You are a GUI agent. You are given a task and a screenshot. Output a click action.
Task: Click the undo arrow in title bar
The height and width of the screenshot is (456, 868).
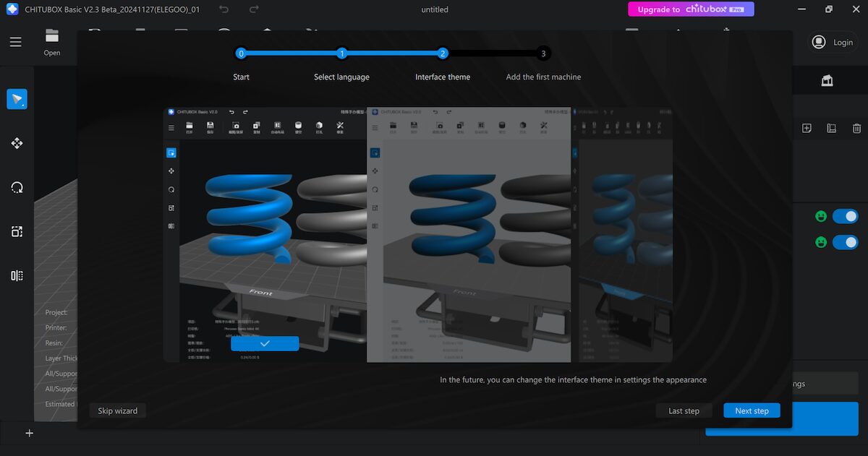pyautogui.click(x=224, y=9)
